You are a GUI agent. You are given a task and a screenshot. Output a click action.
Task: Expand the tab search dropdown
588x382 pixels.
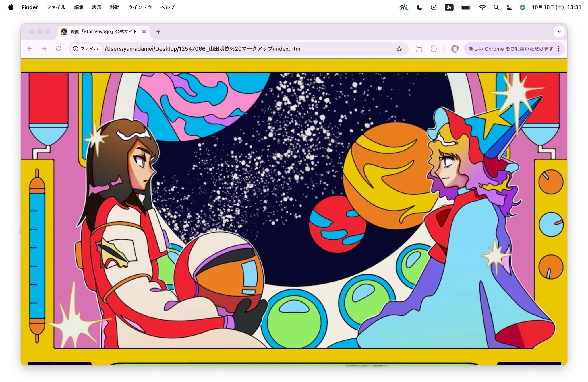(559, 32)
